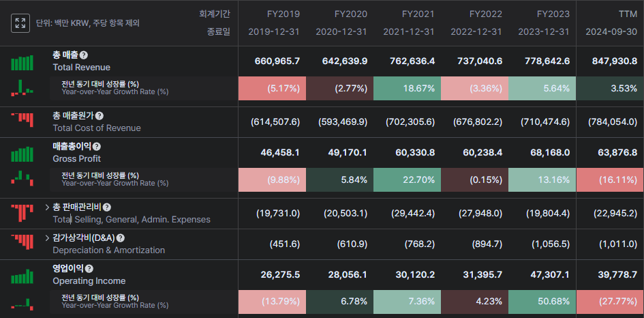Click the 회계기간 header label

click(x=215, y=14)
